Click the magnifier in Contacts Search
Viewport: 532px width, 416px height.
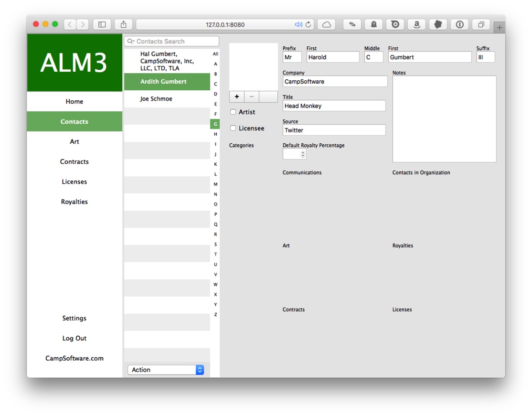131,42
